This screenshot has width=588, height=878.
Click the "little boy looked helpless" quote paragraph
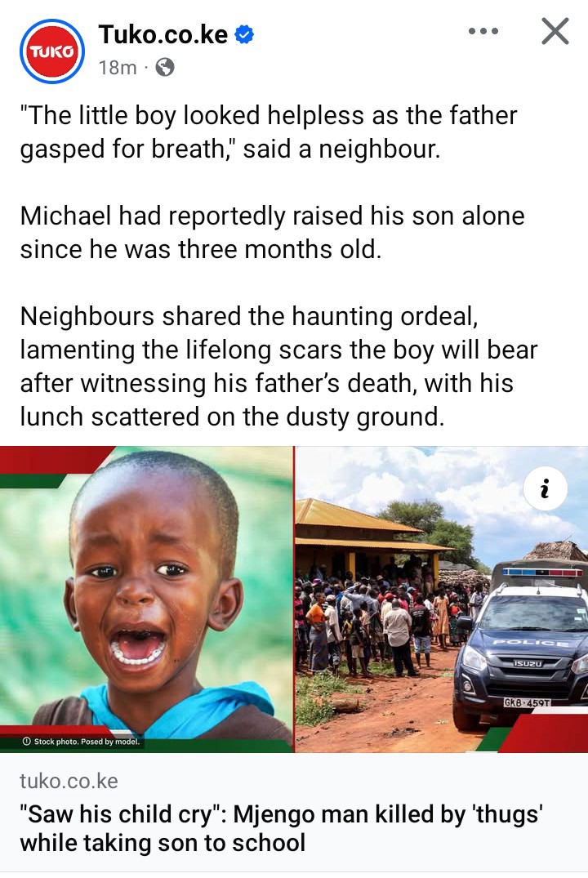(x=269, y=132)
